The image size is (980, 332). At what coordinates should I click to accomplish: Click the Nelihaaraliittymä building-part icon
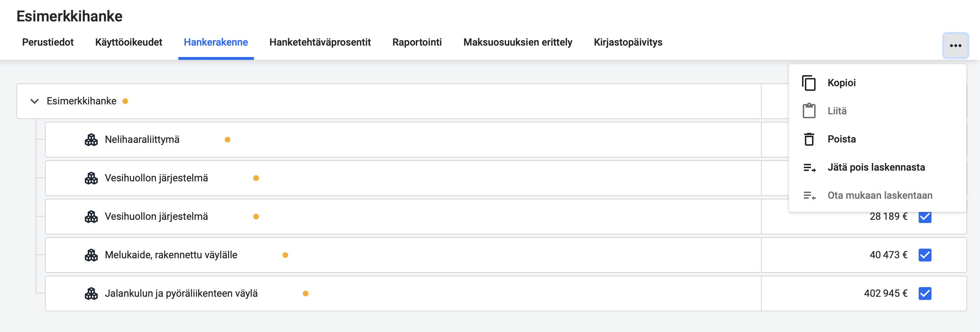(x=91, y=140)
